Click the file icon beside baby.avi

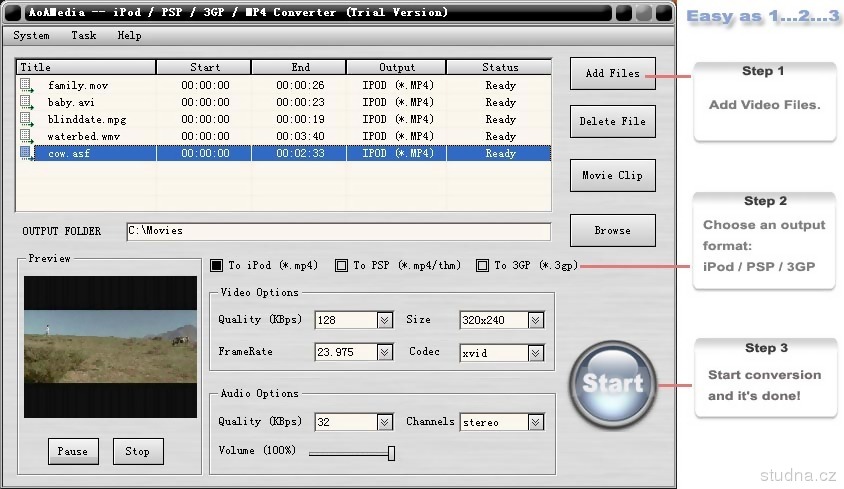tap(26, 103)
